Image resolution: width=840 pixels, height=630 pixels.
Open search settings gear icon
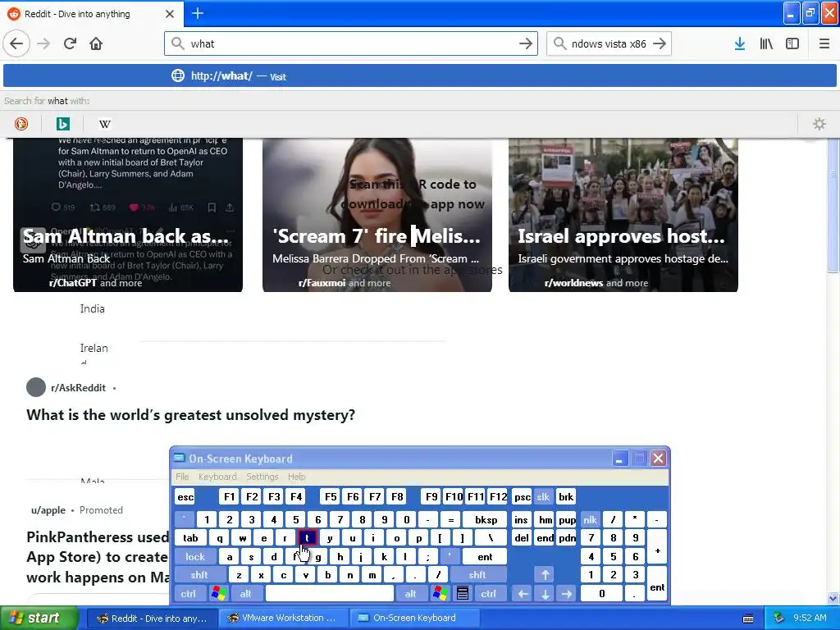[x=819, y=124]
